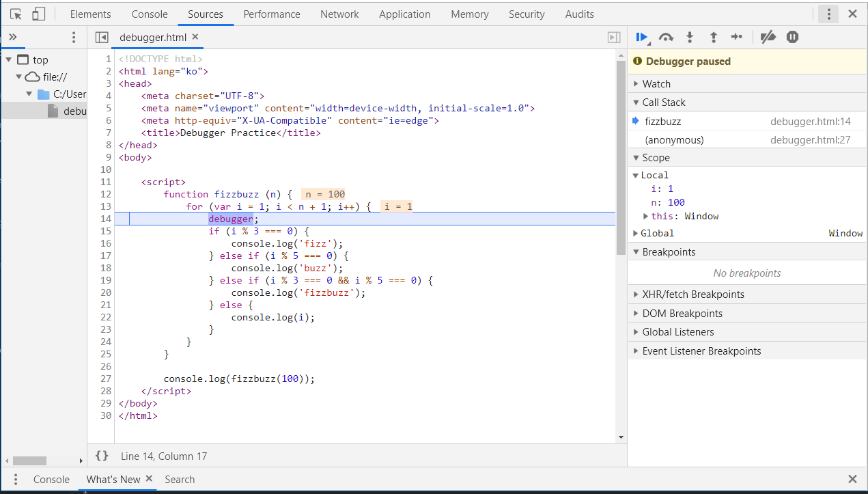Click the local variable n: 100

(x=668, y=202)
